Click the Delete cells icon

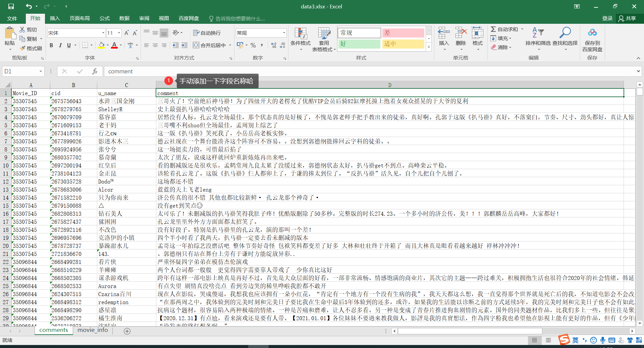coord(461,33)
